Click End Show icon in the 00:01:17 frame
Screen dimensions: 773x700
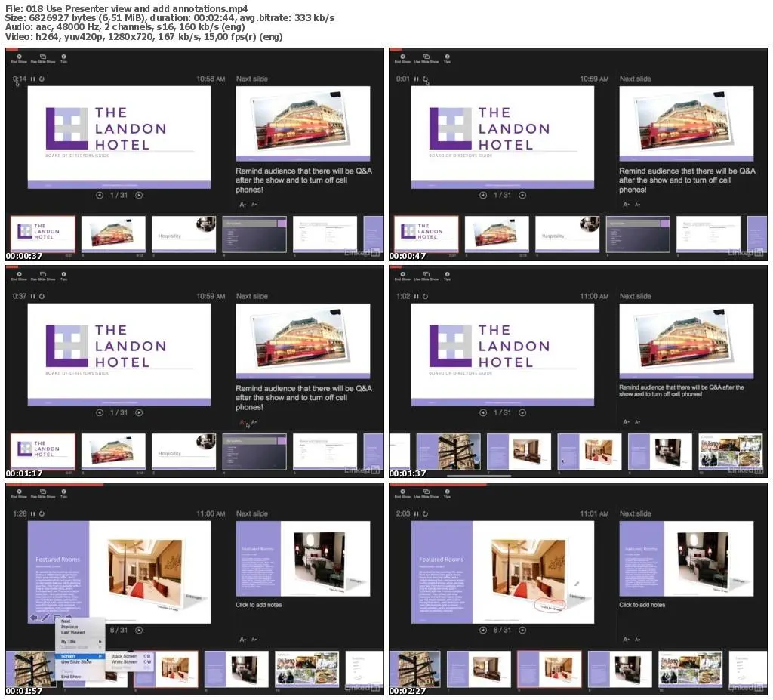pyautogui.click(x=19, y=276)
